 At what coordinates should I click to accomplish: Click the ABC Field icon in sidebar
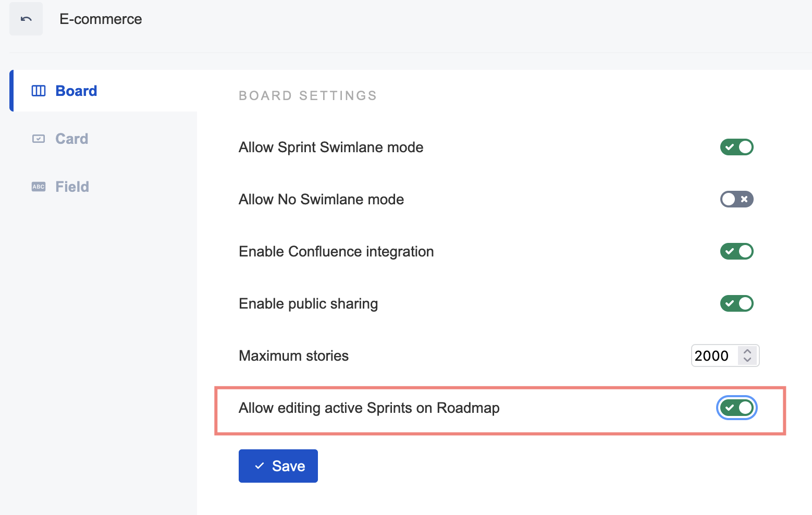[x=39, y=187]
